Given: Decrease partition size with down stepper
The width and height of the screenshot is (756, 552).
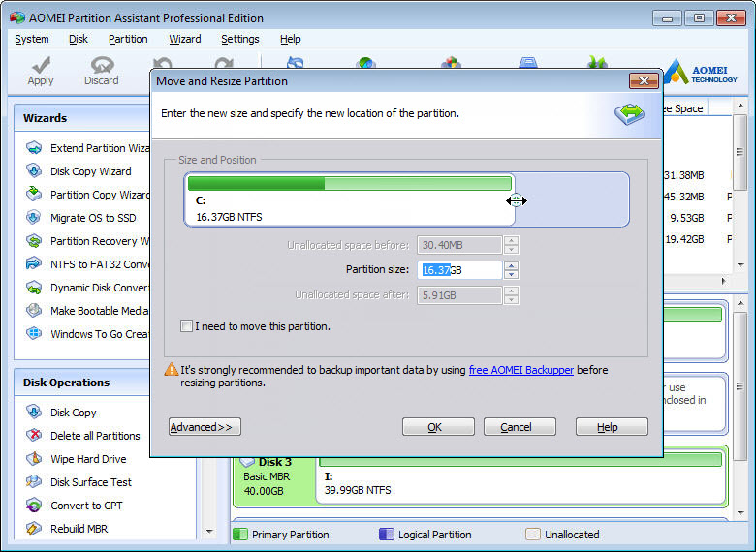Looking at the screenshot, I should 511,275.
